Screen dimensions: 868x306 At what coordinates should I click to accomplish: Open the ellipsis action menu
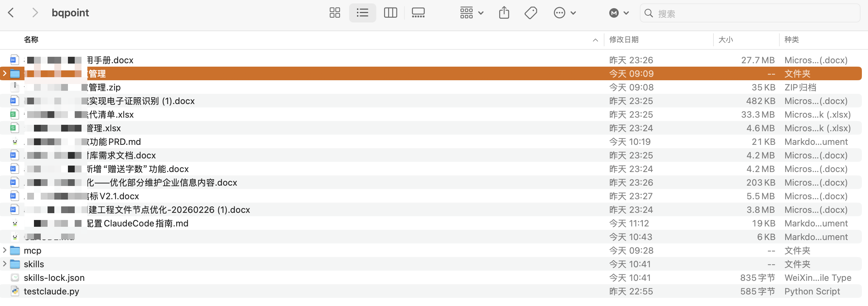(x=564, y=13)
